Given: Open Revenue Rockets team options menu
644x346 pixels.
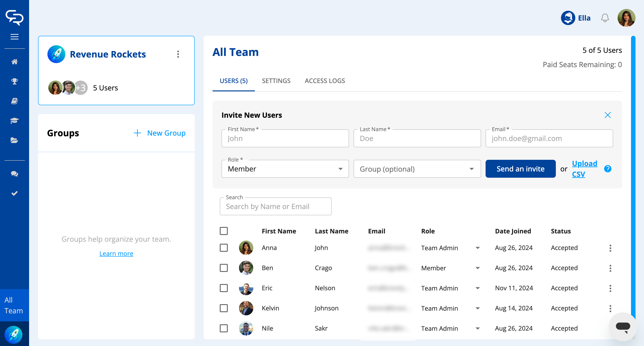Looking at the screenshot, I should (x=178, y=54).
